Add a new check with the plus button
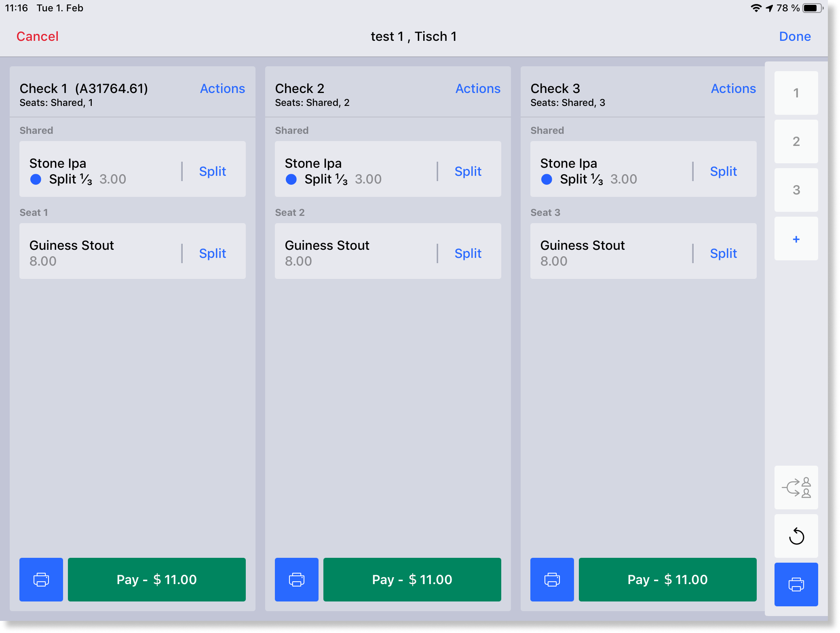 [x=796, y=239]
